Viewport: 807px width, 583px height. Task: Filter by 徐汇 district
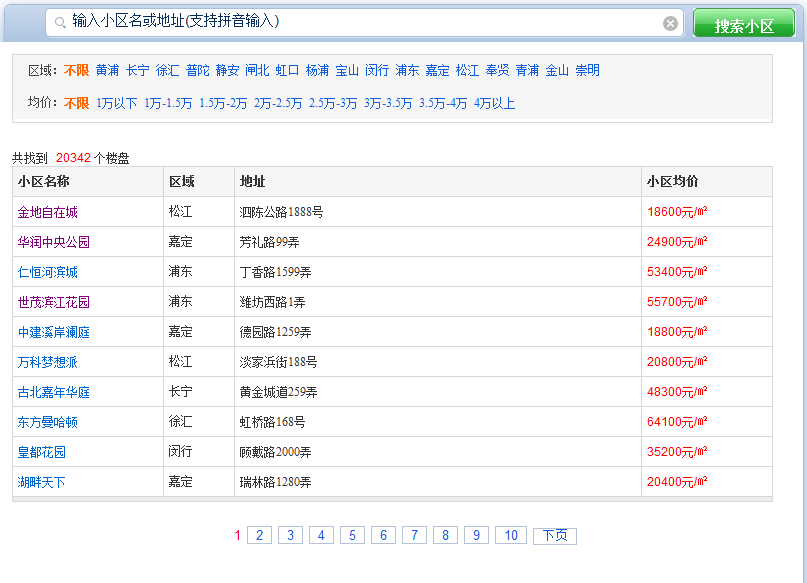pos(167,70)
